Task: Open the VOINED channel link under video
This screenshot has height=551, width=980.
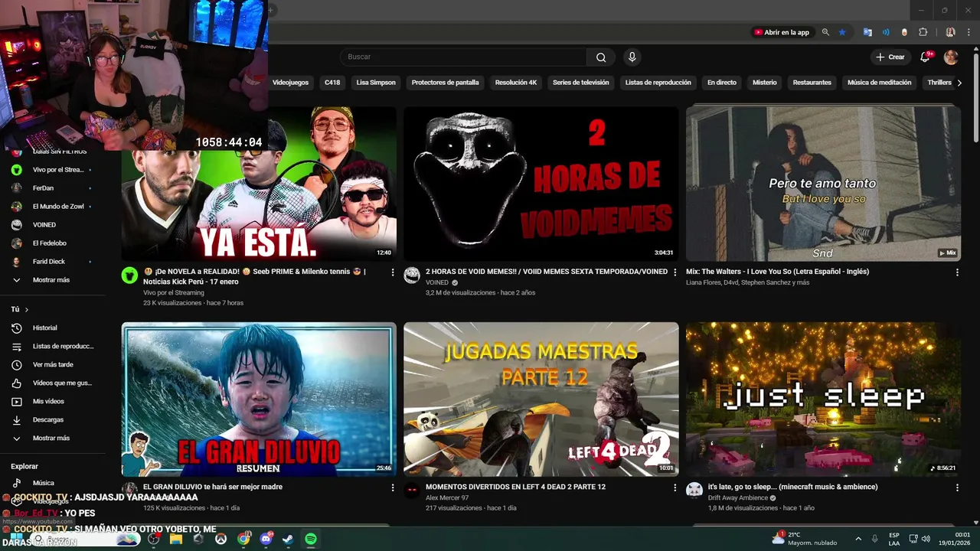Action: point(437,282)
